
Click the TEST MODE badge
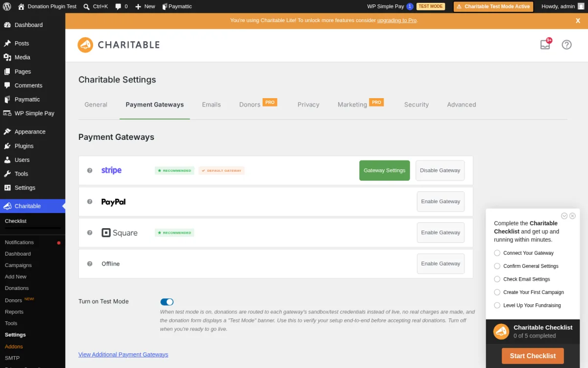(431, 6)
